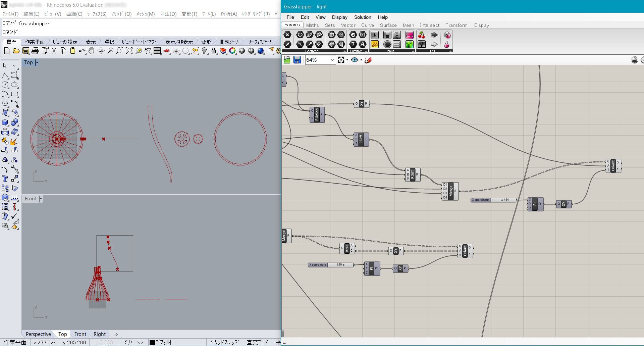Screen dimensions: 644x346
Task: Open the preview eye dropdown arrow
Action: [361, 60]
